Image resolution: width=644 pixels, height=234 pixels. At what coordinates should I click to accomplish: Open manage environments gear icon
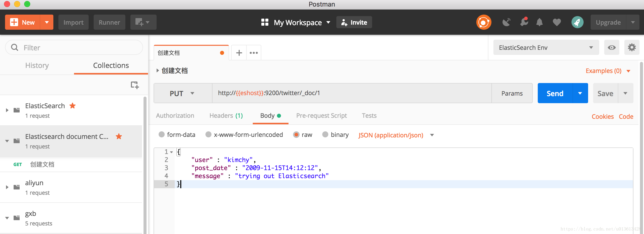tap(632, 47)
